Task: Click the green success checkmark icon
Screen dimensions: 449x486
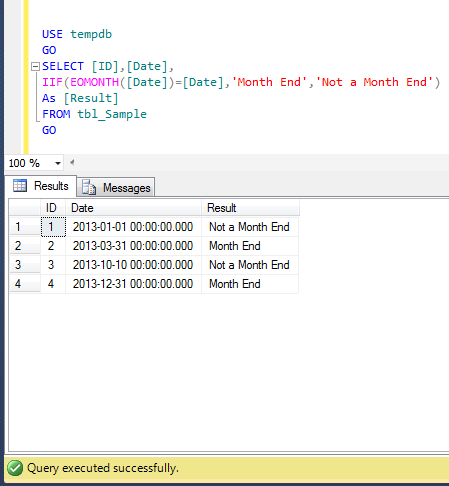Action: [x=15, y=468]
